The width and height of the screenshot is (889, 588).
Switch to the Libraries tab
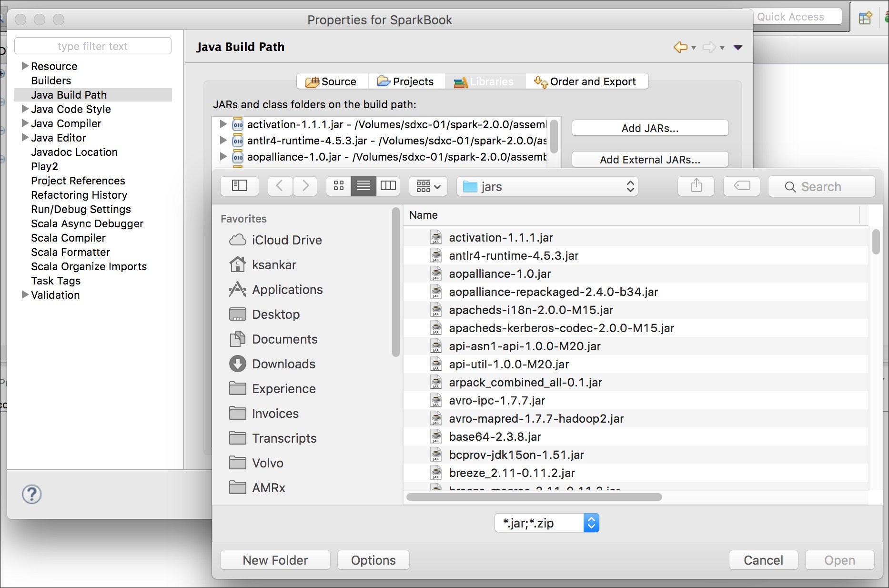[485, 81]
